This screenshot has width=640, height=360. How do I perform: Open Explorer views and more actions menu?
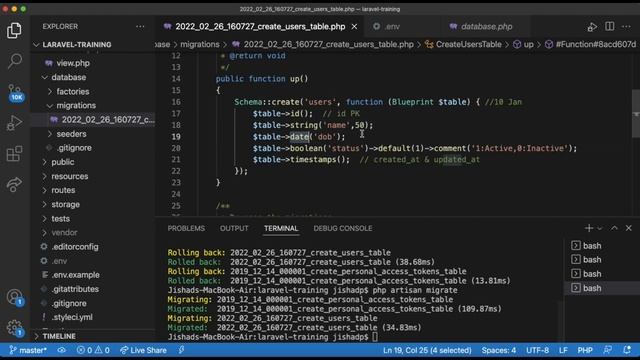tap(140, 27)
